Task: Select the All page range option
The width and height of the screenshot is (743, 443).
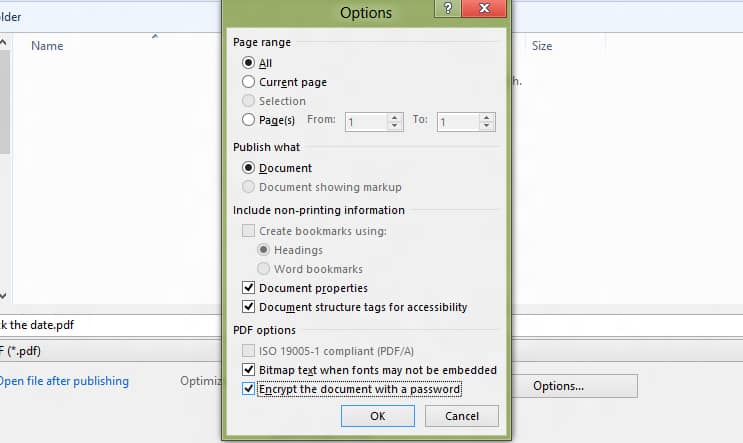Action: pos(249,63)
